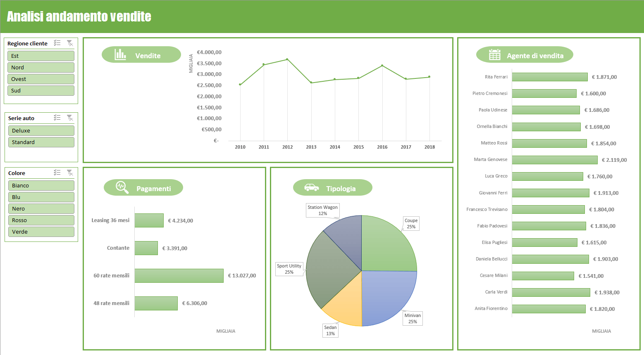Filter by Bianco color
This screenshot has width=644, height=355.
point(41,185)
